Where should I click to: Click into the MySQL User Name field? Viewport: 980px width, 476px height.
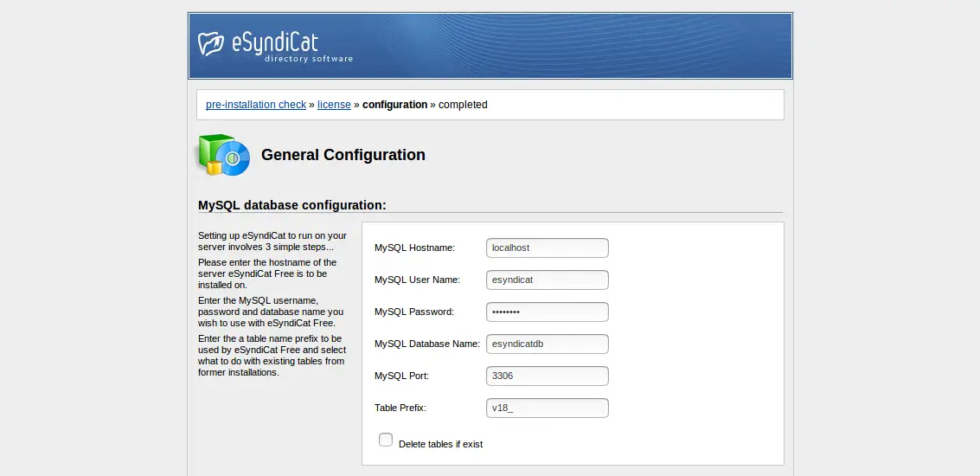click(548, 280)
